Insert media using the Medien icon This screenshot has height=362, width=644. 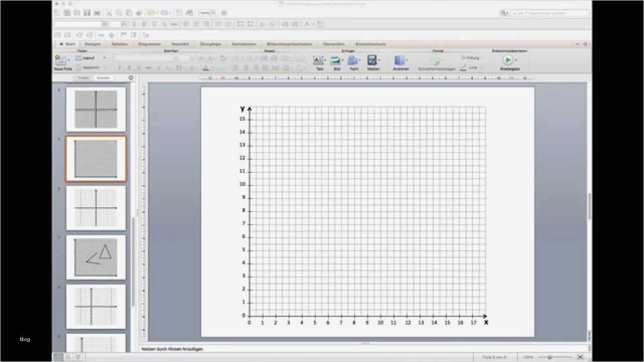pos(372,60)
